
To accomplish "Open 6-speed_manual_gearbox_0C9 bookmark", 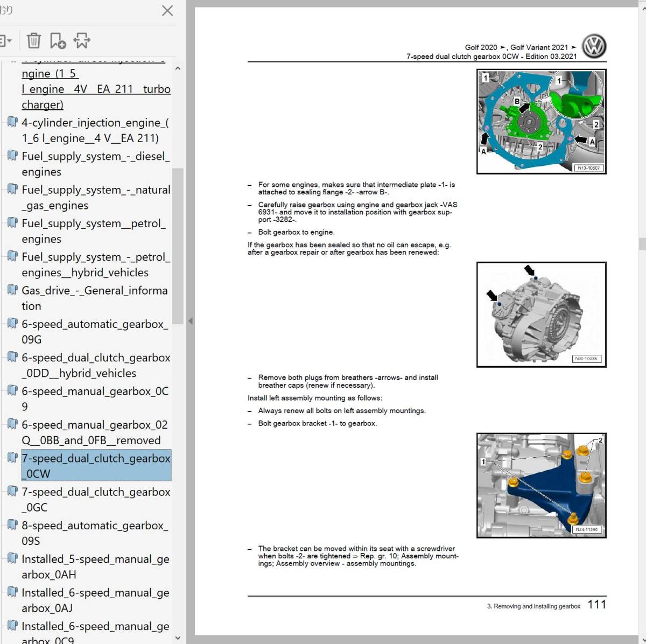I will coord(95,398).
